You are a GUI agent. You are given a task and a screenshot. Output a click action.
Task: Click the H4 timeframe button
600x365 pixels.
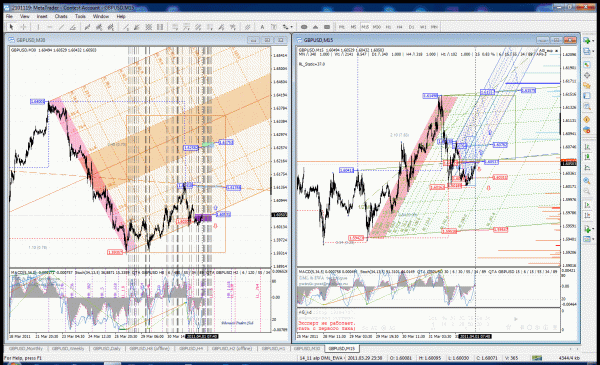tap(399, 27)
